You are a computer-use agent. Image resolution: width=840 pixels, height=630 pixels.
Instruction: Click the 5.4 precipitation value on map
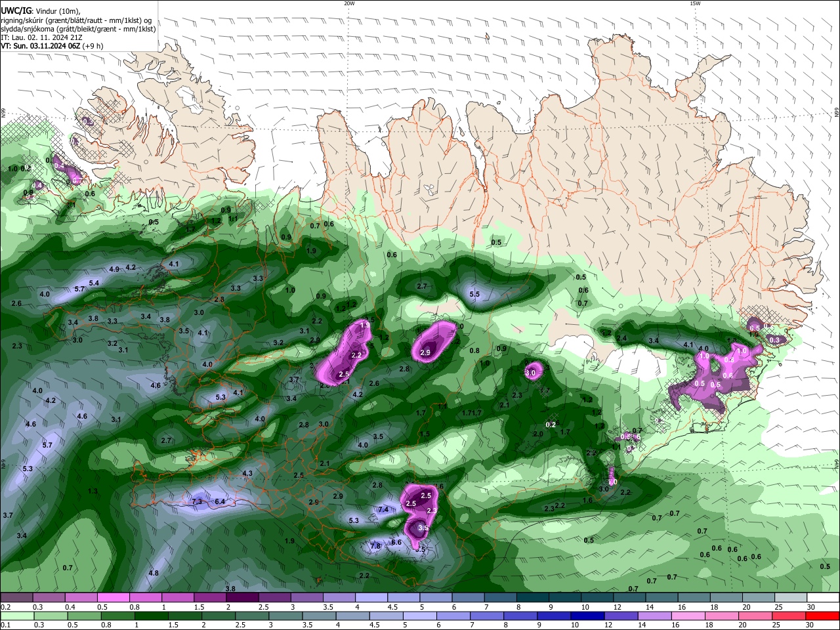tap(94, 283)
